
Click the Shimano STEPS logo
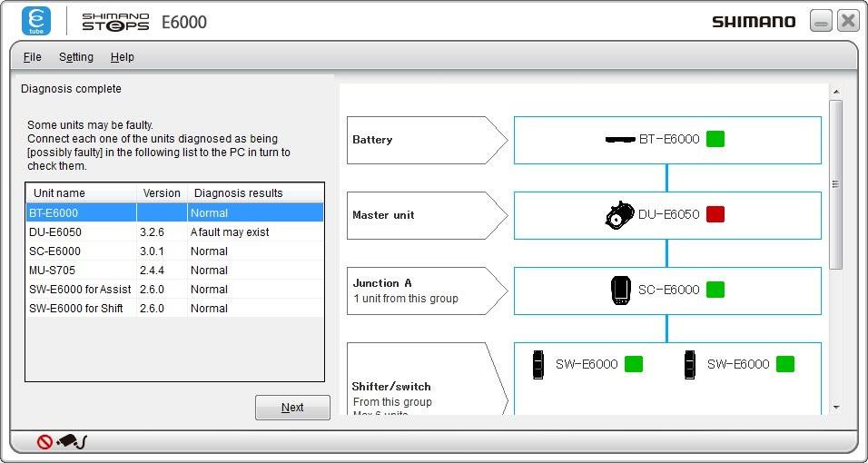[115, 22]
